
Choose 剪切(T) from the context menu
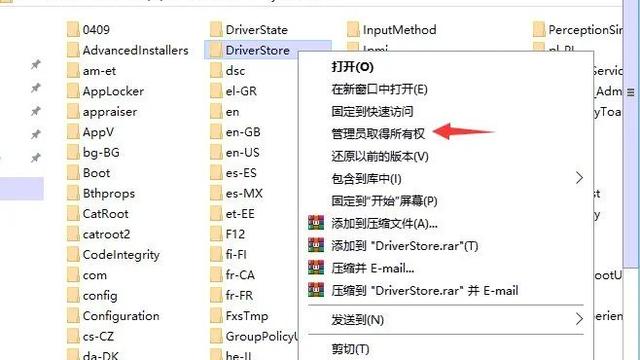(x=446, y=349)
